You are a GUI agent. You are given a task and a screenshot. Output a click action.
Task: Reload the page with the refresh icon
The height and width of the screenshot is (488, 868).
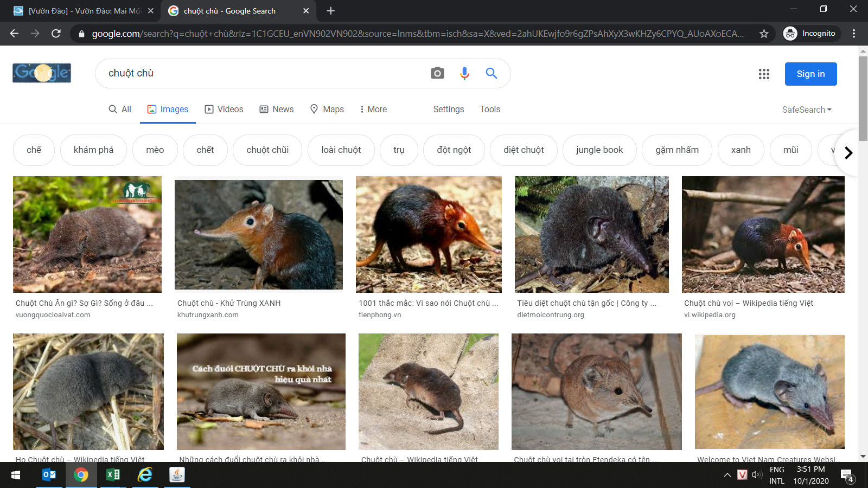pyautogui.click(x=56, y=33)
